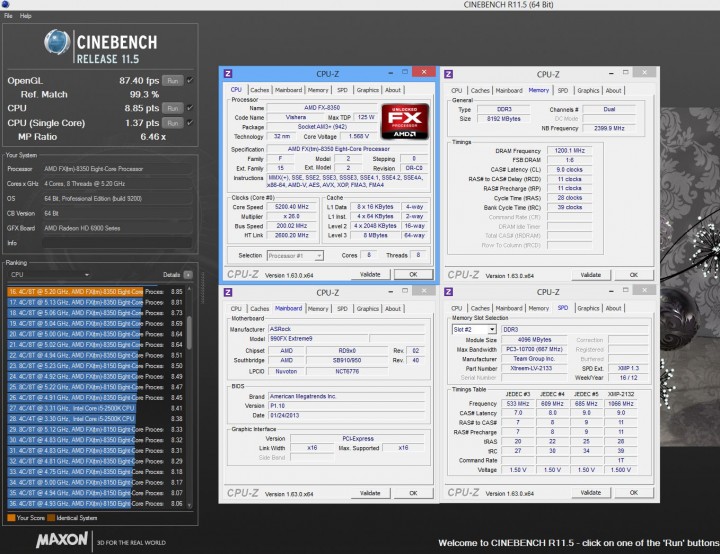The width and height of the screenshot is (720, 554).
Task: Select Memory tab in the CPU tab window
Action: [318, 90]
